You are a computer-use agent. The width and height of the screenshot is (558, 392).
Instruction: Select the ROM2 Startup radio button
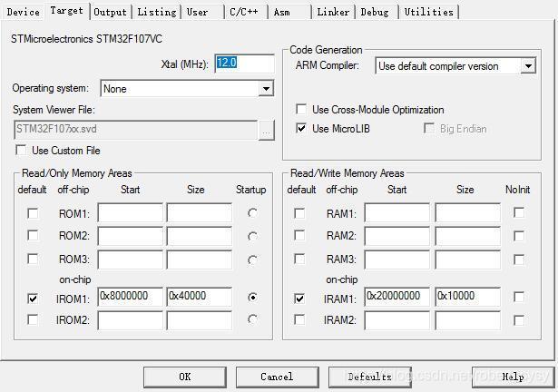pyautogui.click(x=252, y=237)
